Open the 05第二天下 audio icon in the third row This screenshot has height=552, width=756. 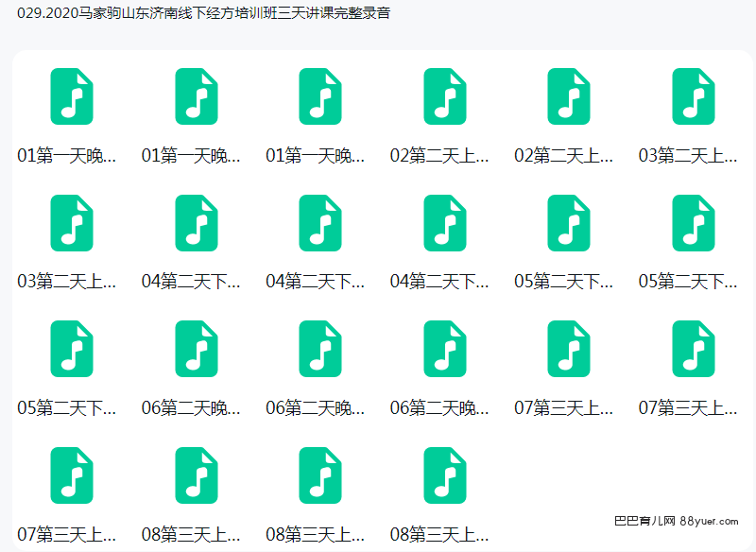coord(72,349)
